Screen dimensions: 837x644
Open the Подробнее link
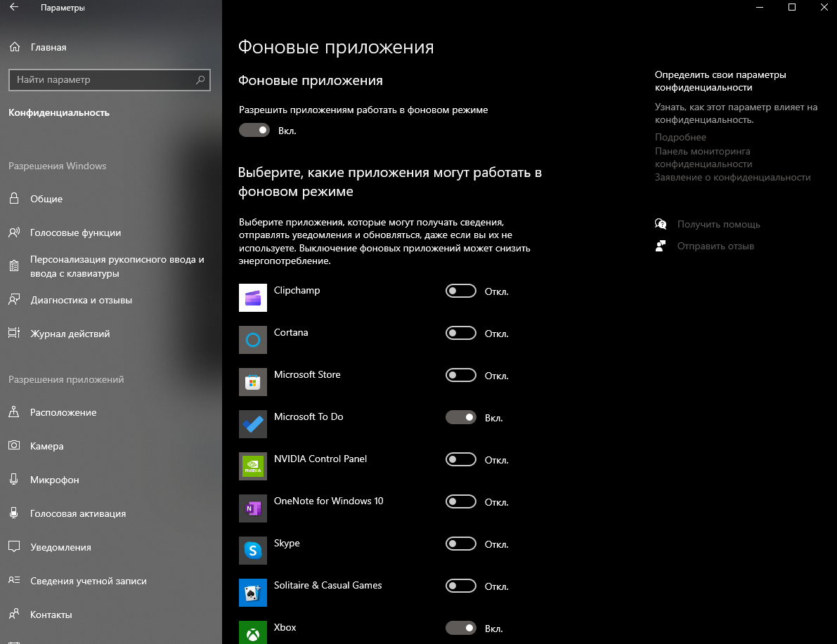click(x=680, y=137)
